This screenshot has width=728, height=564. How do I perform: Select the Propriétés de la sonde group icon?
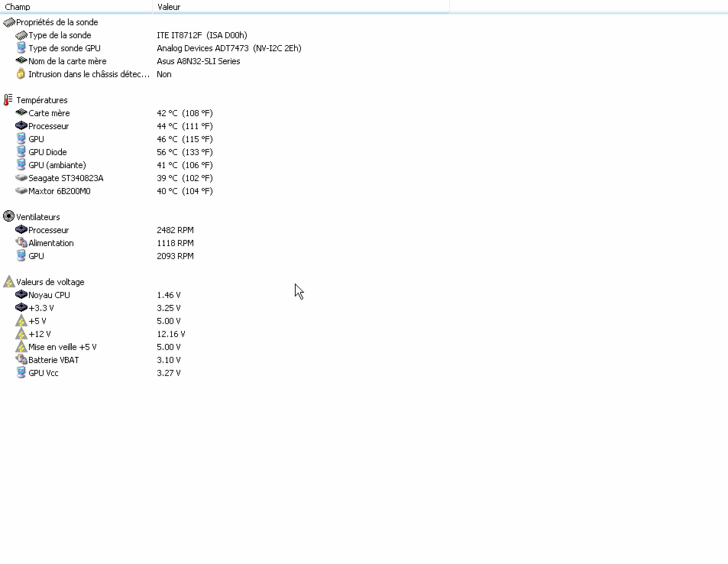9,22
